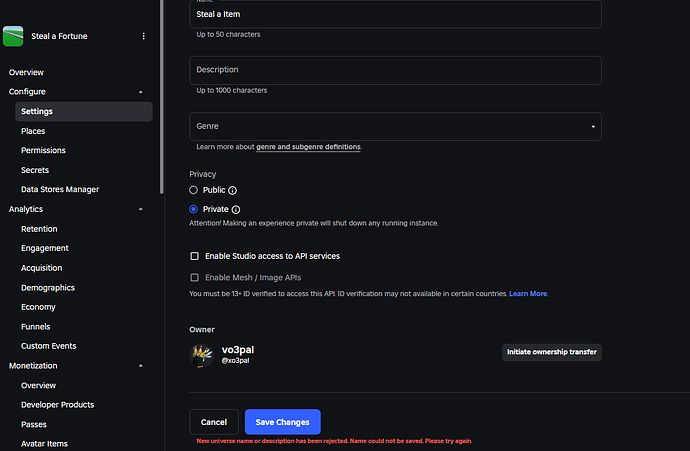Image resolution: width=690 pixels, height=451 pixels.
Task: Click the info icon next to Public
Action: (233, 190)
